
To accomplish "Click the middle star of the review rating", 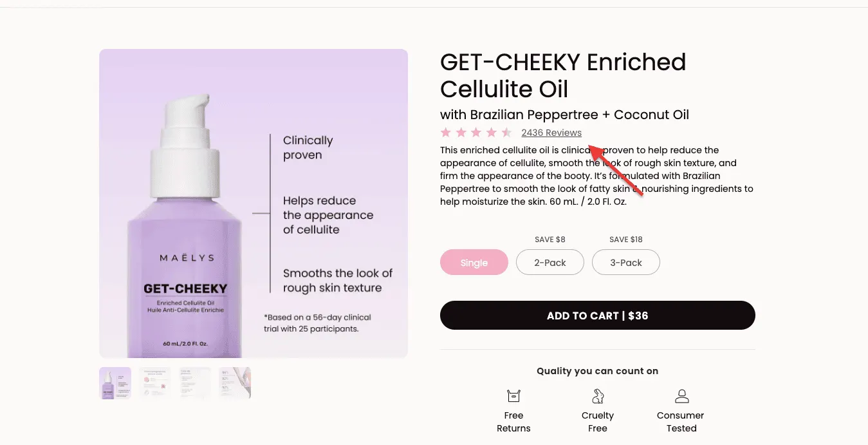I will point(477,132).
